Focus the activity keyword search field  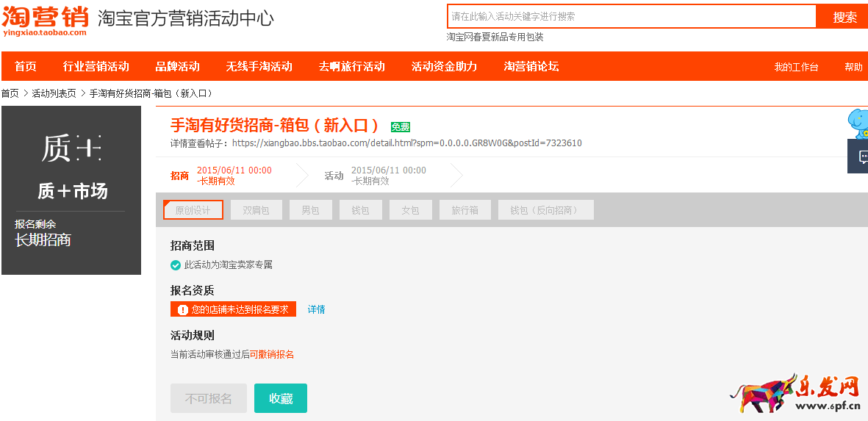(x=631, y=16)
